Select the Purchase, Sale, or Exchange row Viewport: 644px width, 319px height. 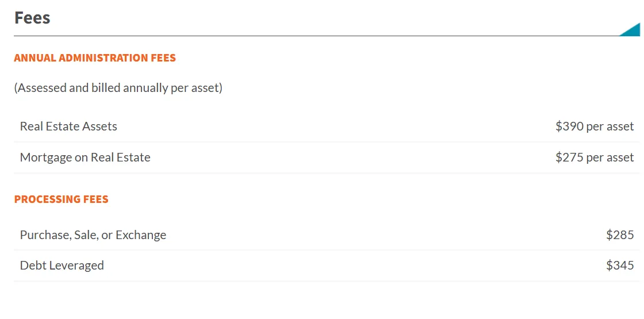[327, 235]
